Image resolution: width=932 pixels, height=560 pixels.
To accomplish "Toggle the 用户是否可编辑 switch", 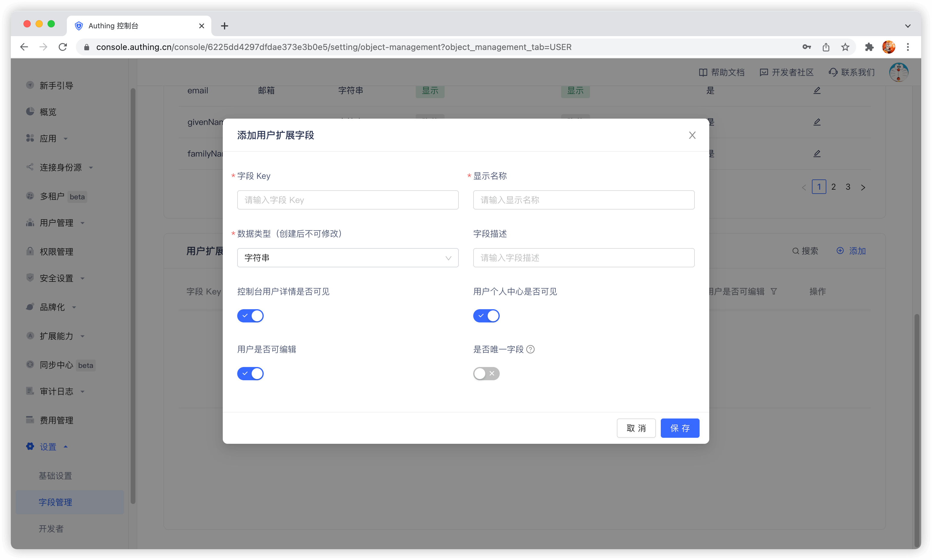I will click(250, 374).
